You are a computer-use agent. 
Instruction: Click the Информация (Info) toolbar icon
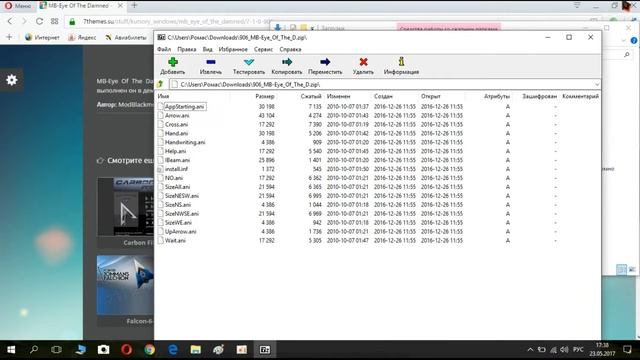tap(401, 62)
